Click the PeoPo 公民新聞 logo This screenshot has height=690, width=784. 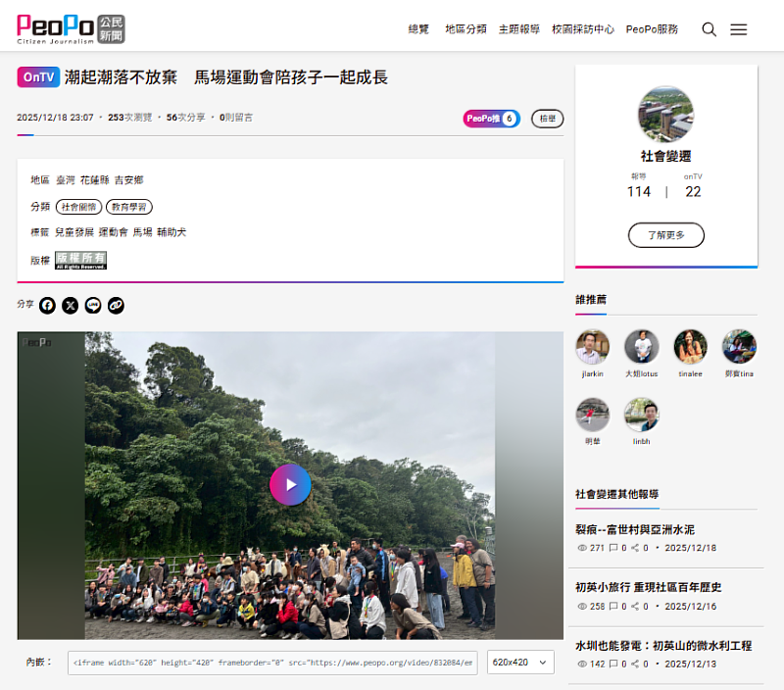69,27
